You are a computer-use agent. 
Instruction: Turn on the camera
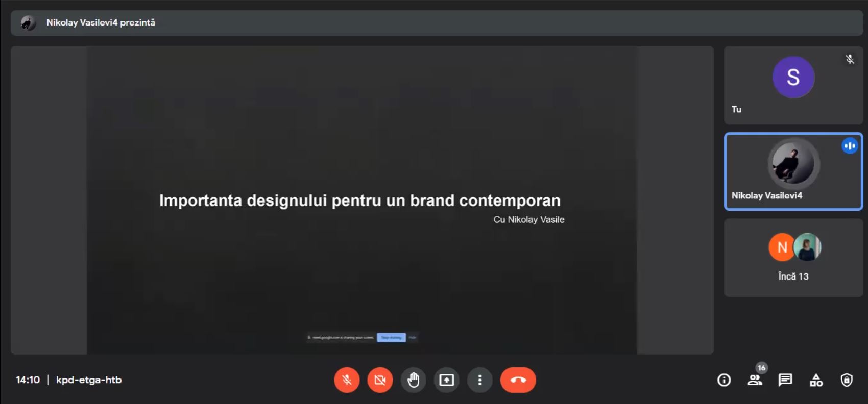click(x=380, y=380)
